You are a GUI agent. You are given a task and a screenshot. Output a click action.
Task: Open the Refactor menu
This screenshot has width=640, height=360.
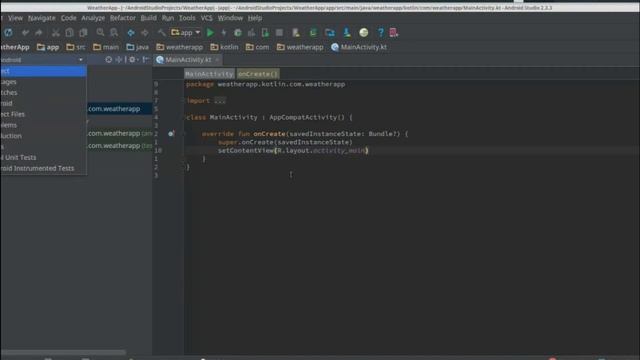122,18
